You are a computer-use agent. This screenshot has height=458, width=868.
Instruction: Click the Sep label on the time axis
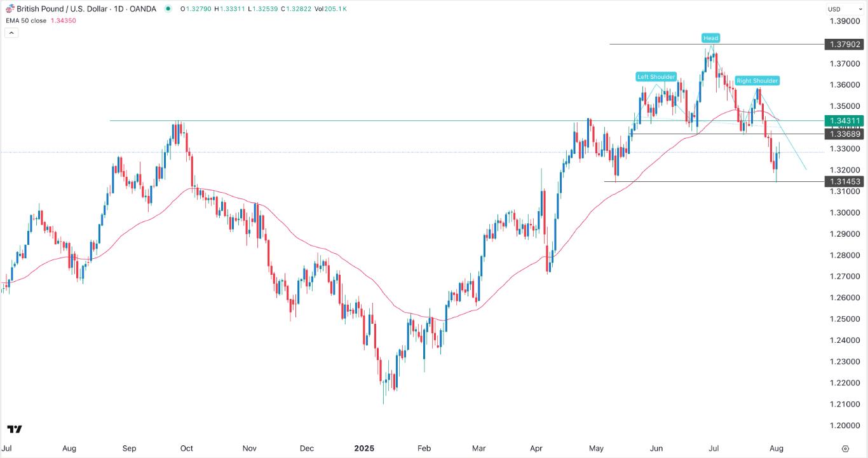[x=129, y=448]
